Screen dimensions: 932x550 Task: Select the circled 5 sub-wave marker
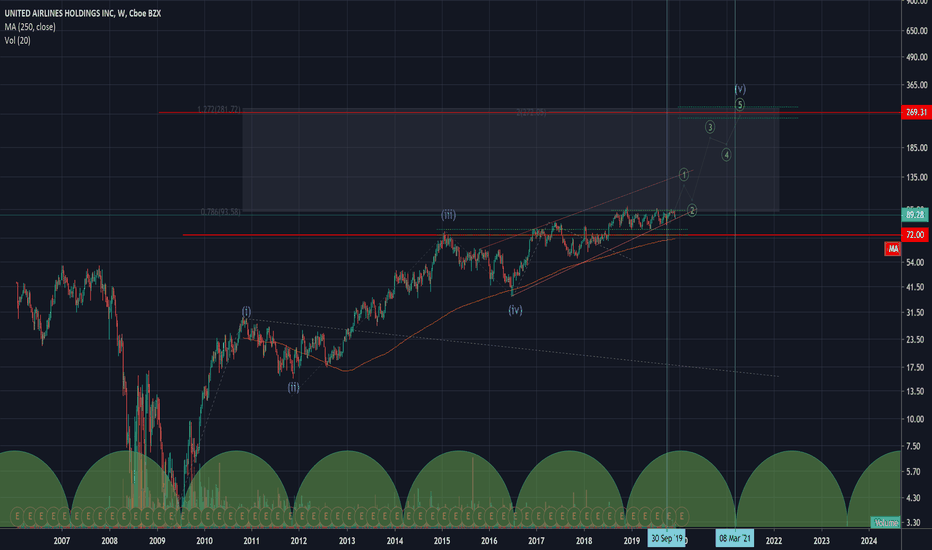coord(739,105)
